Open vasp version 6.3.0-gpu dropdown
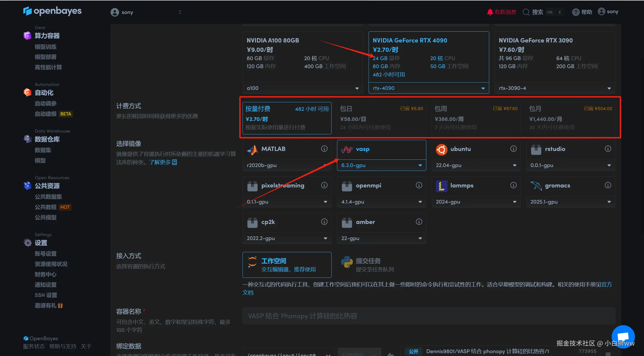The image size is (644, 356). pos(420,165)
